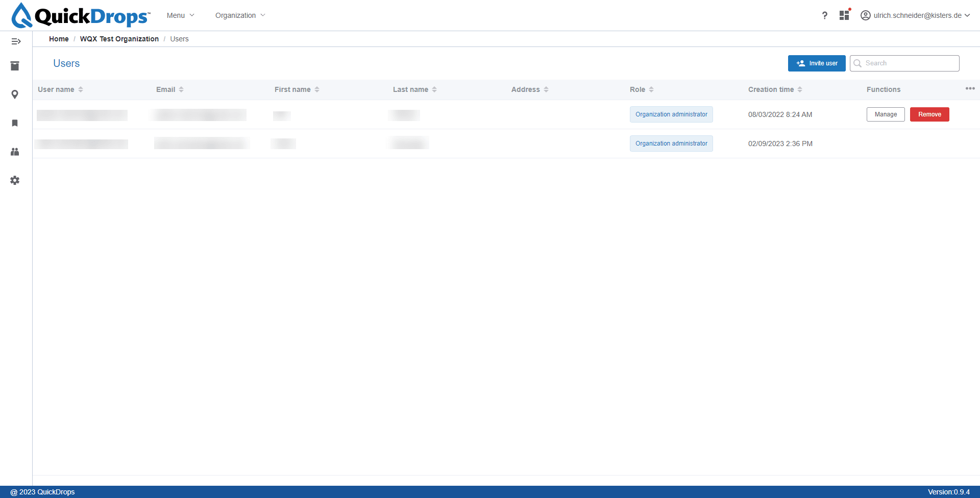The image size is (980, 498).
Task: Open the bookmark sidebar icon
Action: [15, 123]
